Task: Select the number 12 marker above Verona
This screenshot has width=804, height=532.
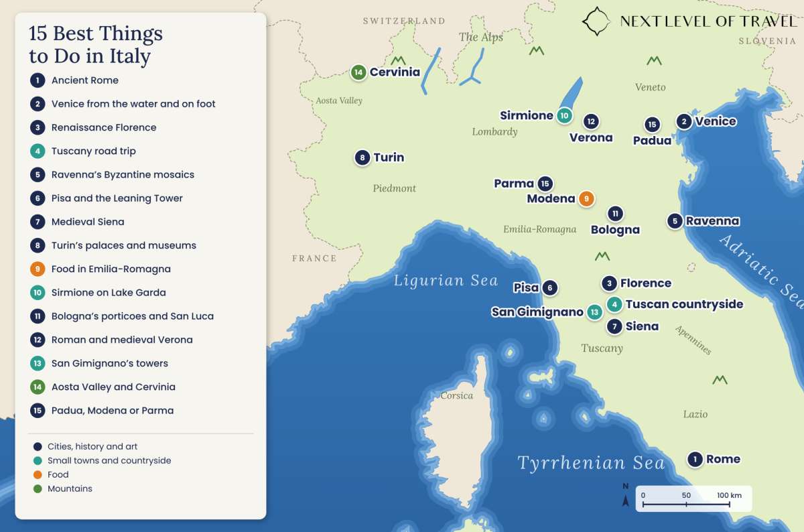Action: pyautogui.click(x=590, y=121)
